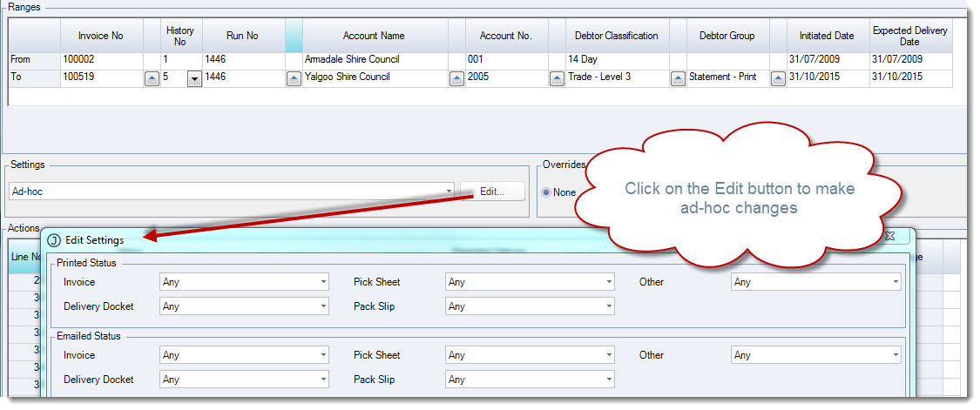The image size is (980, 410).
Task: Select From Run No cell 1446
Action: [x=243, y=60]
